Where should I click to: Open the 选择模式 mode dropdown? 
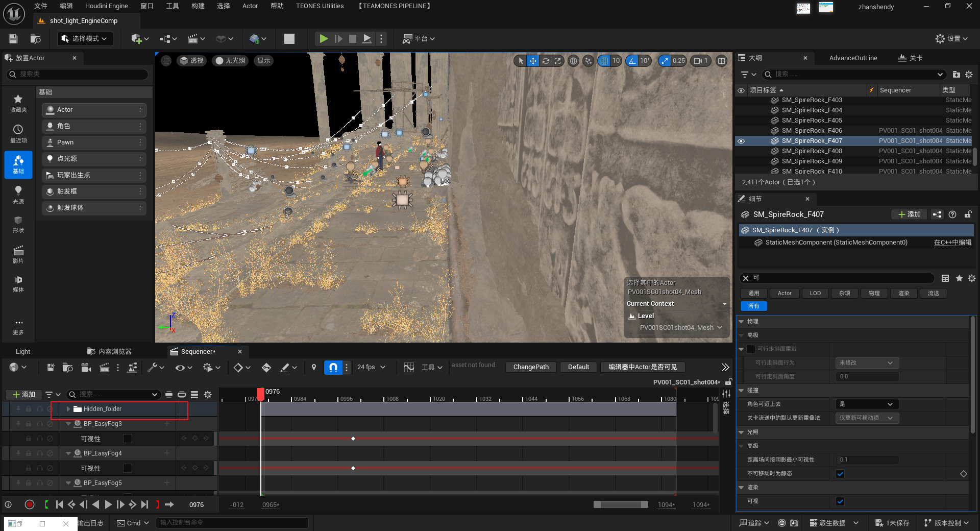[x=85, y=39]
